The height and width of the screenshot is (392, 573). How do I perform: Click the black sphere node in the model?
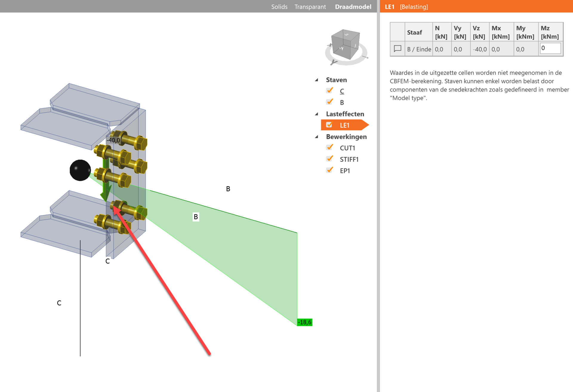click(x=80, y=170)
